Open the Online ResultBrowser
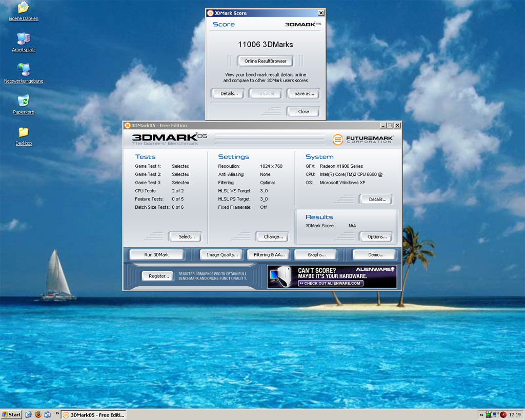Viewport: 525px width, 420px height. [265, 61]
